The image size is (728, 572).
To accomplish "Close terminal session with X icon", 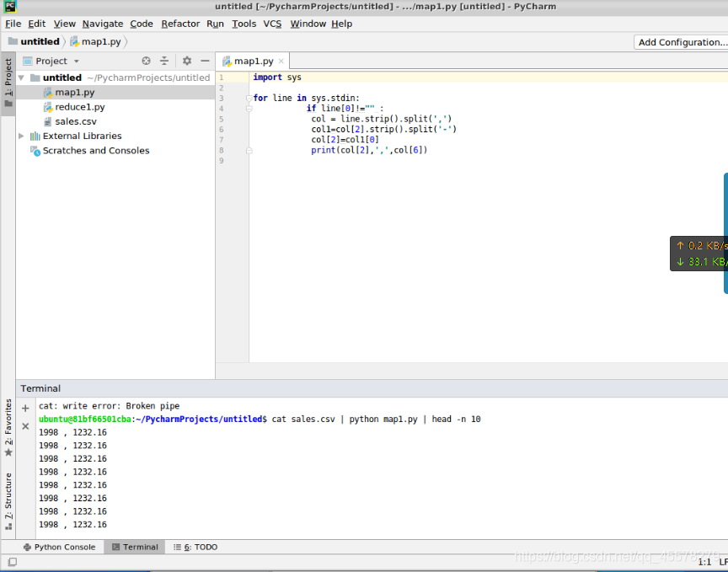I will click(25, 426).
